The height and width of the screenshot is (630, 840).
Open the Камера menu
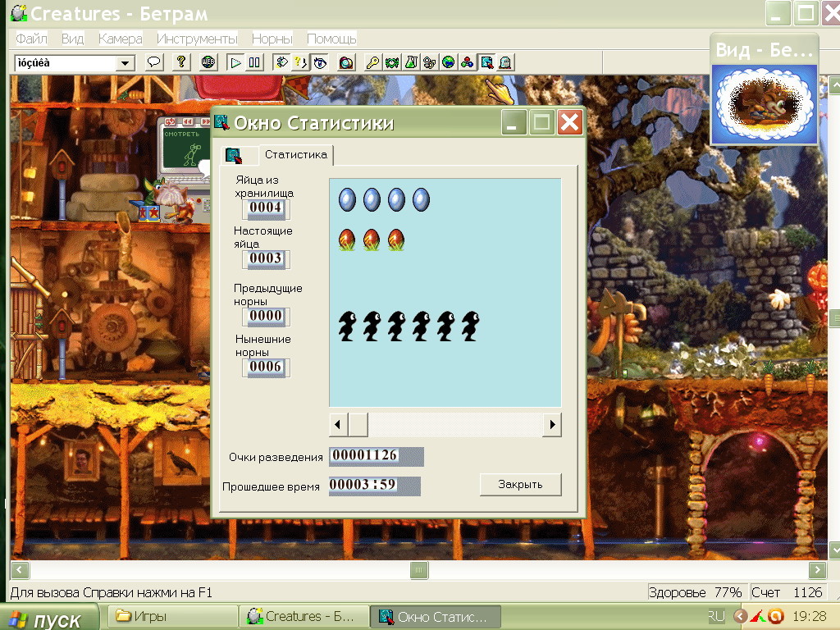(120, 39)
